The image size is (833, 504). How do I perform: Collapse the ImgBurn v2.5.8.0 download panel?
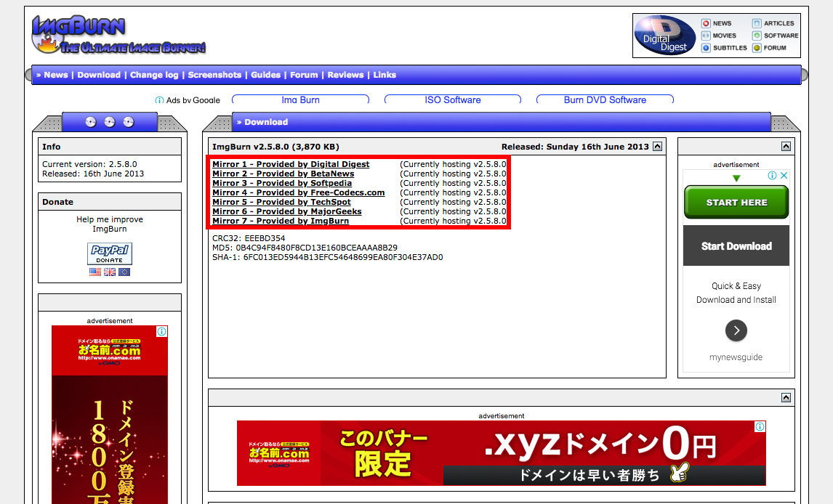click(x=658, y=147)
